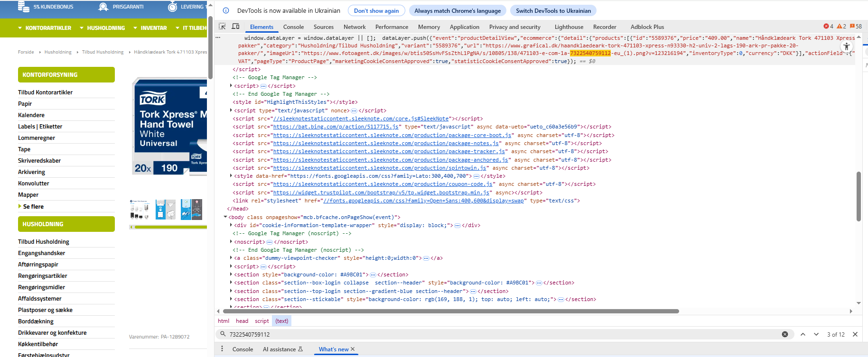Toggle the device toolbar icon in DevTools

[235, 27]
